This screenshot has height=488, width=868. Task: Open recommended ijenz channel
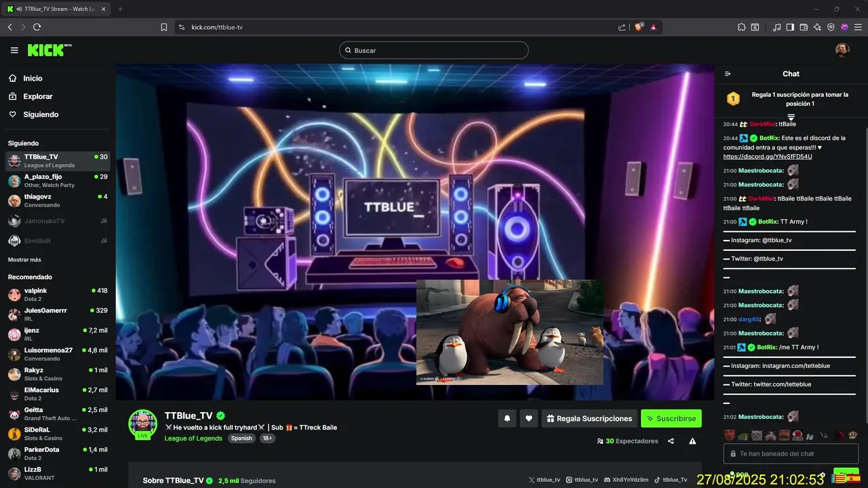click(x=58, y=334)
